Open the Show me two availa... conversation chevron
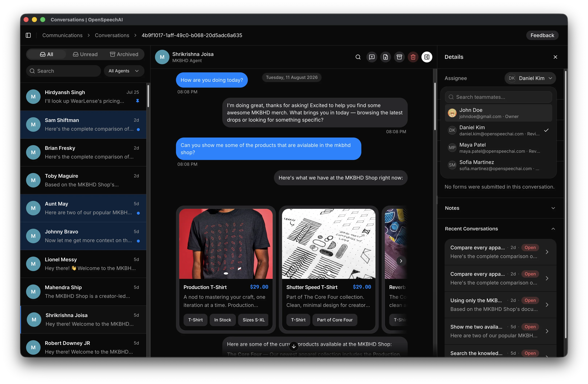Screen dimensions: 588x384 [x=547, y=331]
